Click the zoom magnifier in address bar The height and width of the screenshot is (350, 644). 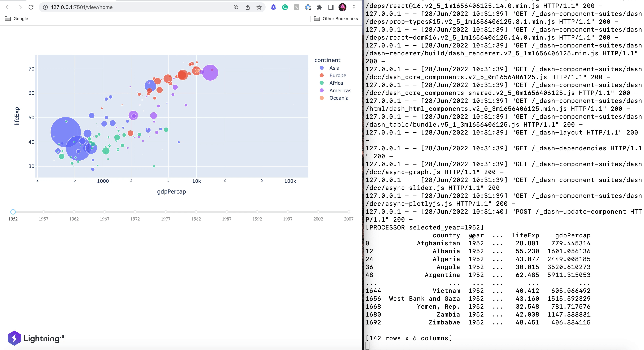[236, 7]
